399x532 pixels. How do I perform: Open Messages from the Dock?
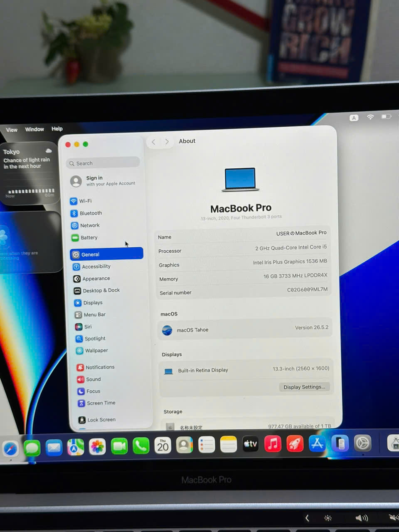pos(32,448)
